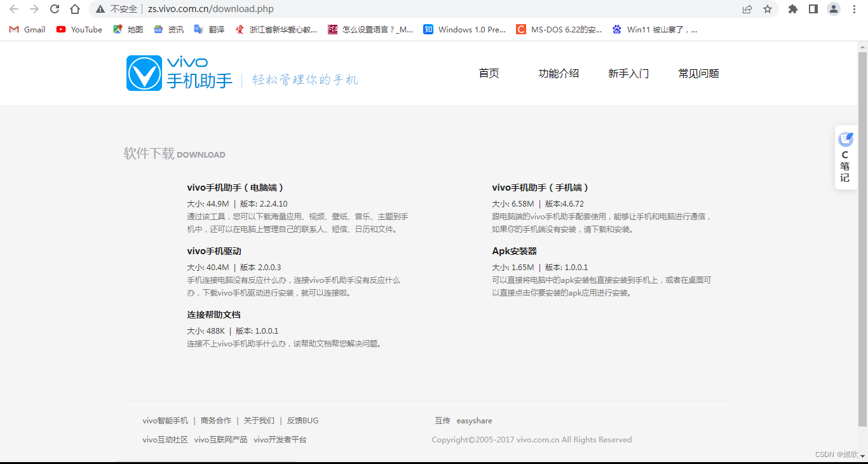Open 功能介绍 nav item
The height and width of the screenshot is (464, 868).
tap(559, 73)
